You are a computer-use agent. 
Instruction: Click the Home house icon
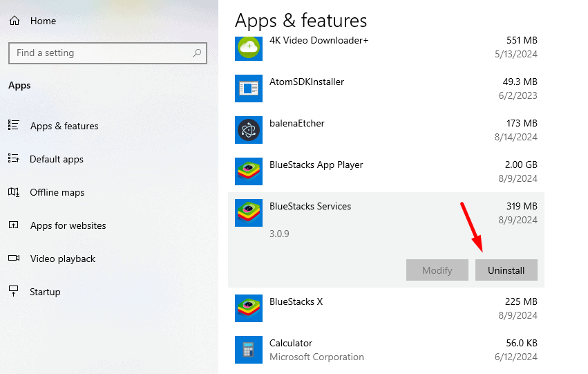[15, 21]
